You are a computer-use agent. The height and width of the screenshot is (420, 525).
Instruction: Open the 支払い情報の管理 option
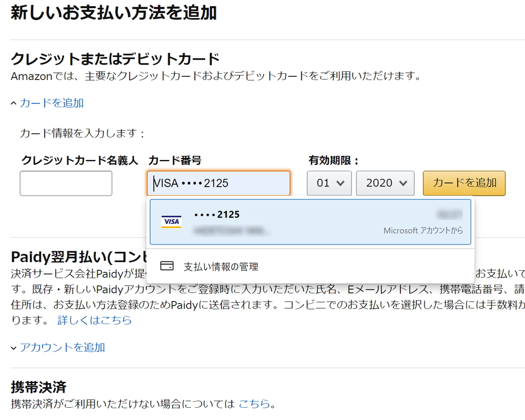point(220,266)
